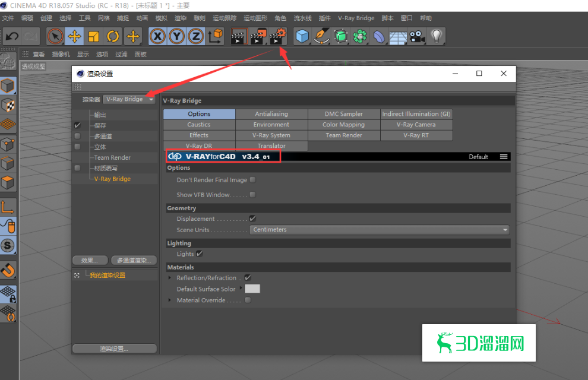Click the 效果... button
Screen dimensions: 588x380
(90, 260)
